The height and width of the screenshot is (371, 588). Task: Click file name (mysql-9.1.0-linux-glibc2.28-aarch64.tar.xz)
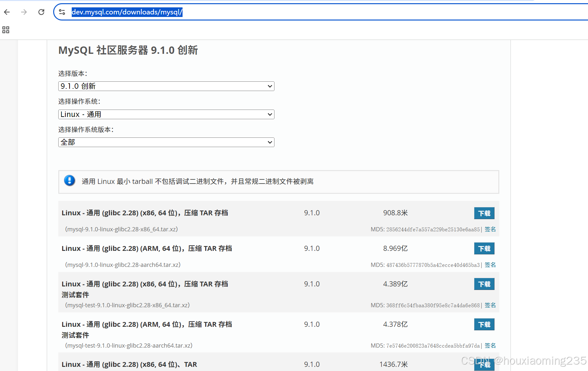pos(123,265)
